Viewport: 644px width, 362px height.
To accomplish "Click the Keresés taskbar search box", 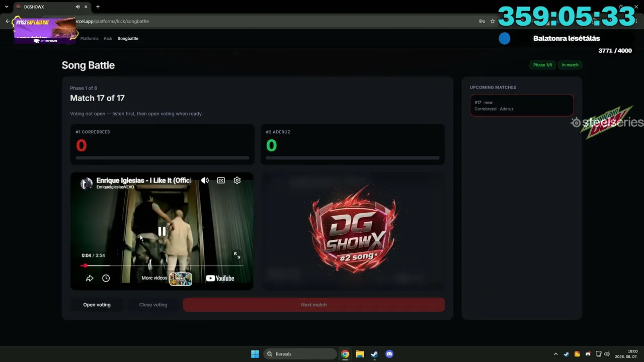I will [300, 354].
